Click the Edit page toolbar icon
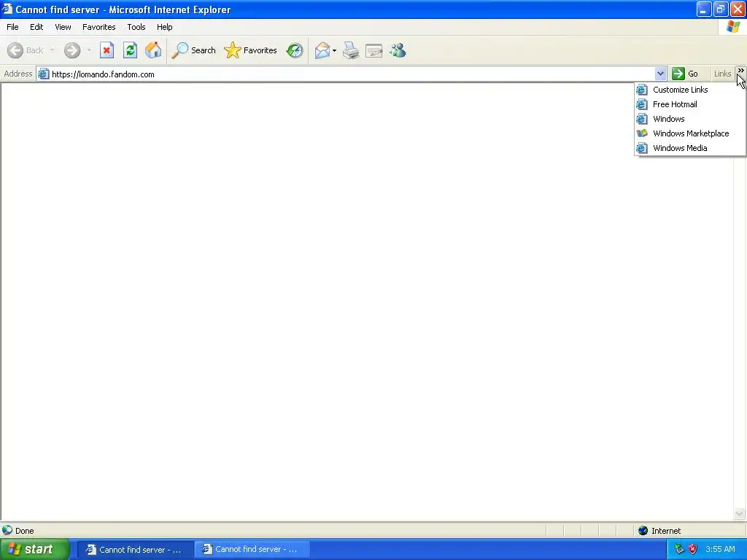 (x=374, y=50)
